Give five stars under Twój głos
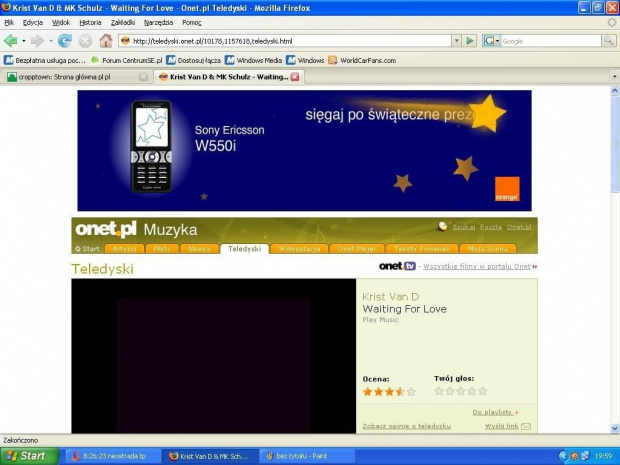 pos(483,391)
